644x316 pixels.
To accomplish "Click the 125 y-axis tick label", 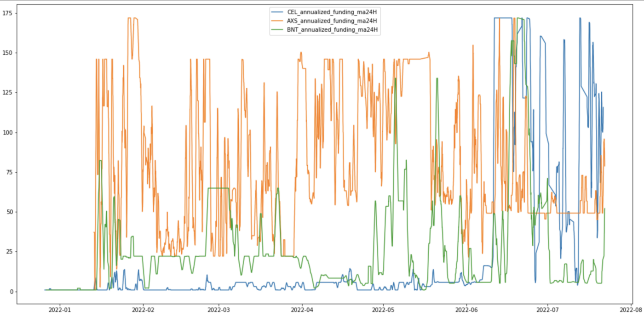I will point(8,92).
